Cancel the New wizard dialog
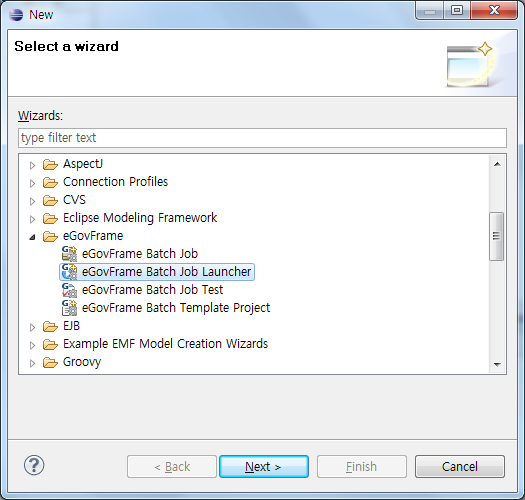The width and height of the screenshot is (525, 500). 460,466
